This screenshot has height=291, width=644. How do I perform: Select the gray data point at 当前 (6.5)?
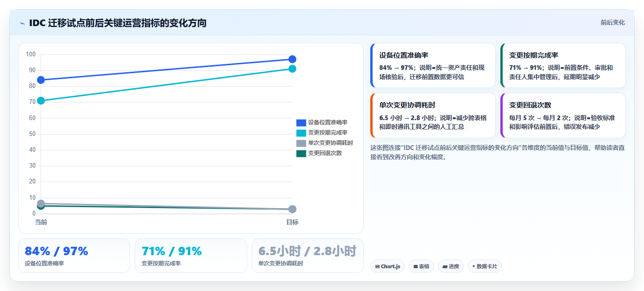pos(41,203)
